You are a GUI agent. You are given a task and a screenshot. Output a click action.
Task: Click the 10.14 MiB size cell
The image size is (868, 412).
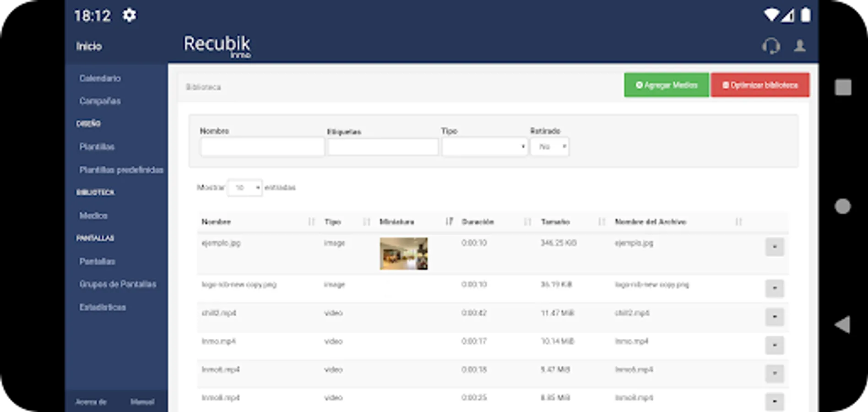558,342
